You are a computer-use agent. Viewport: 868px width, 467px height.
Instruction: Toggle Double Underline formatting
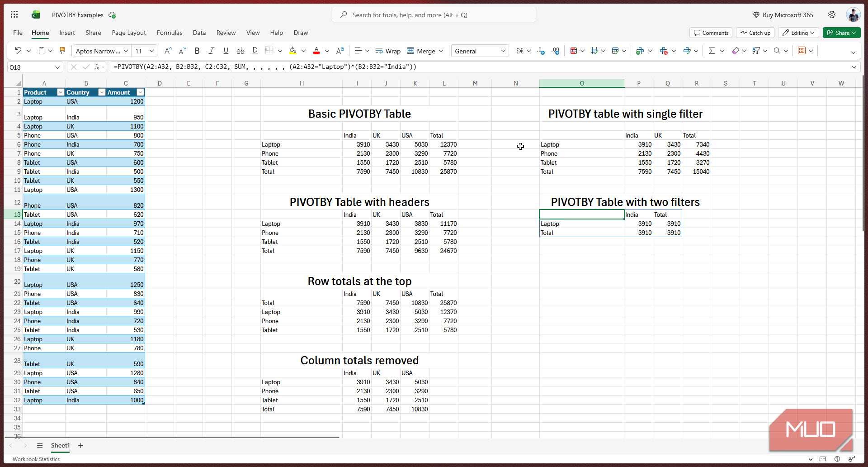pos(255,51)
